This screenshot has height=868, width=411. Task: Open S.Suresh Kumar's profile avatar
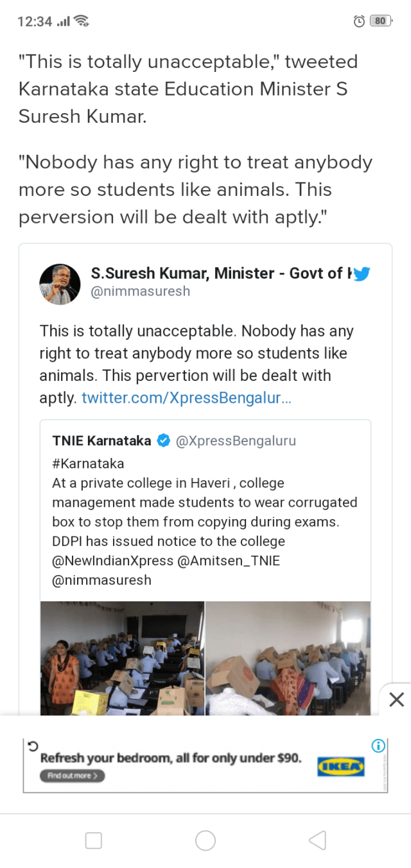(60, 283)
